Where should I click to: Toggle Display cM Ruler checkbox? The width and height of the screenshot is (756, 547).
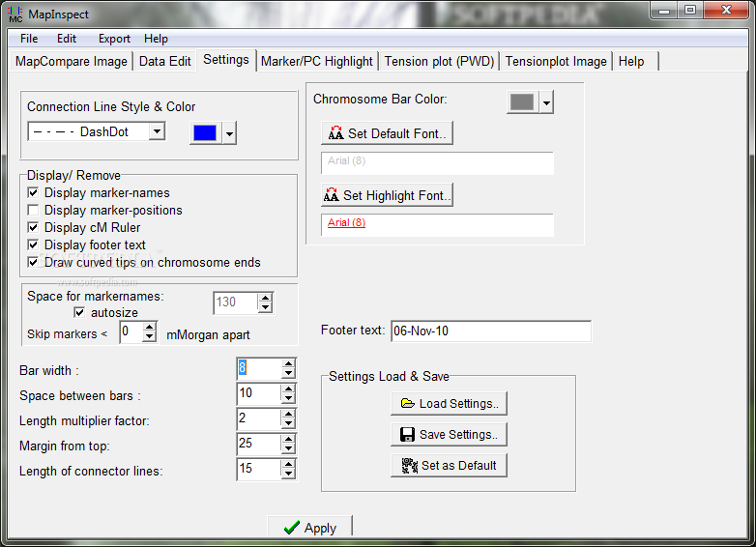point(33,227)
